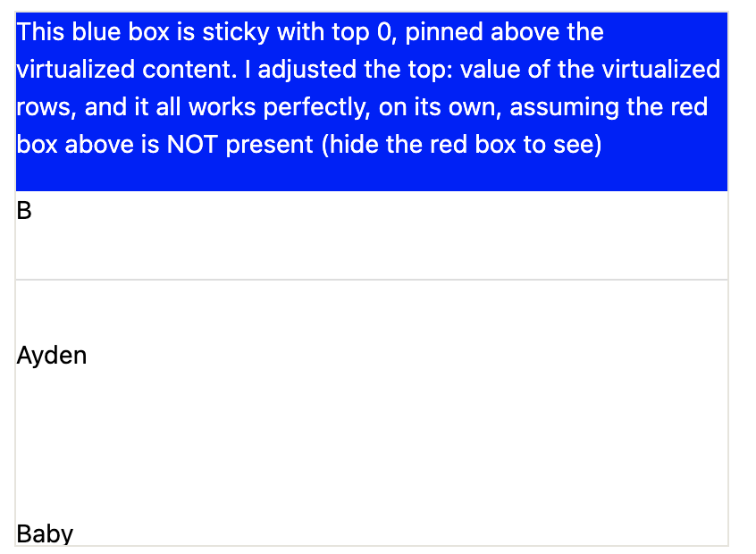Select the "Ayden" list row
756x554 pixels.
coord(371,356)
